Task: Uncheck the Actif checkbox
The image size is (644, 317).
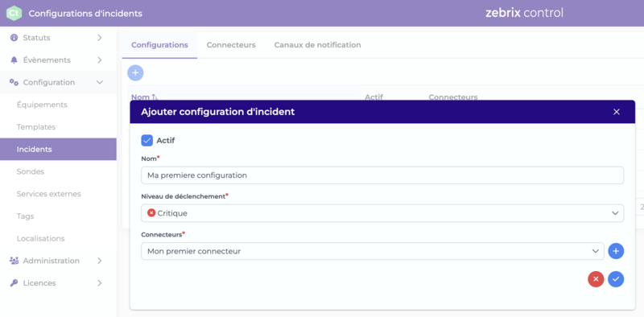Action: point(147,141)
